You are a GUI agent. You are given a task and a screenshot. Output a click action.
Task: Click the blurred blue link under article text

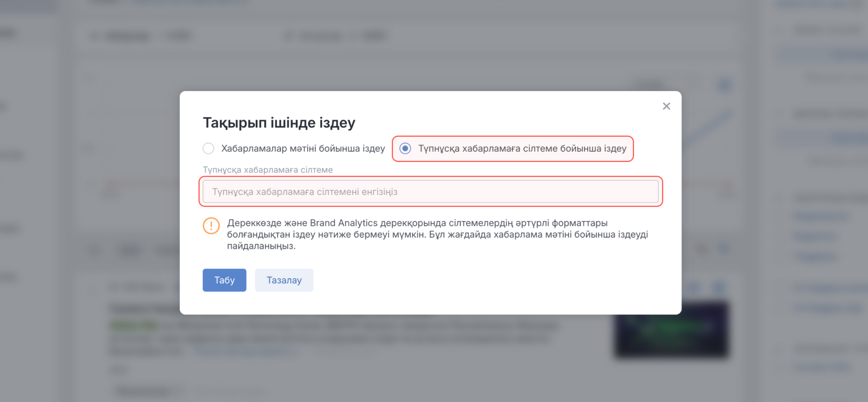pos(245,351)
